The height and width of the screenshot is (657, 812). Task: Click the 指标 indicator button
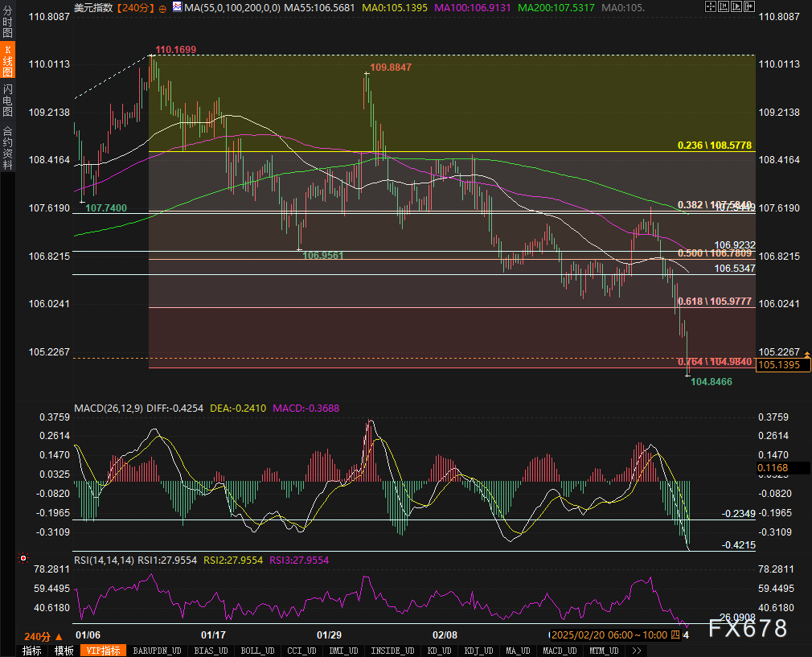coord(32,650)
